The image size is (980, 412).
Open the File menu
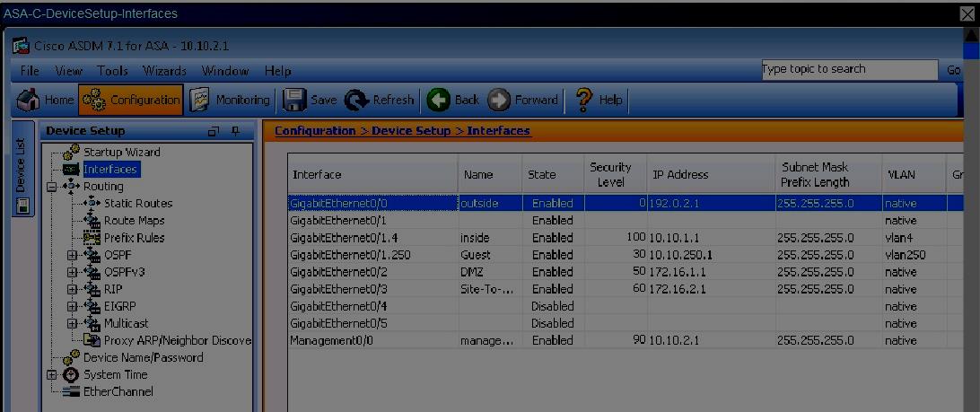tap(30, 71)
